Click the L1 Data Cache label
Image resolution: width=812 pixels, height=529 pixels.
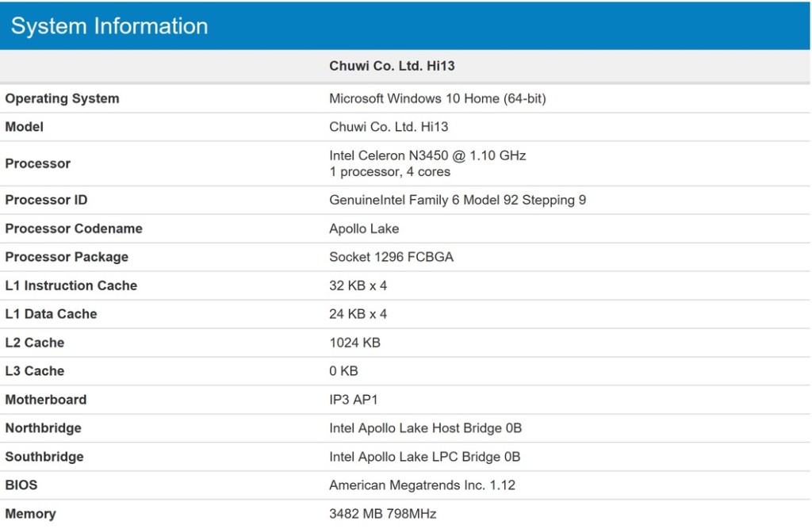51,314
